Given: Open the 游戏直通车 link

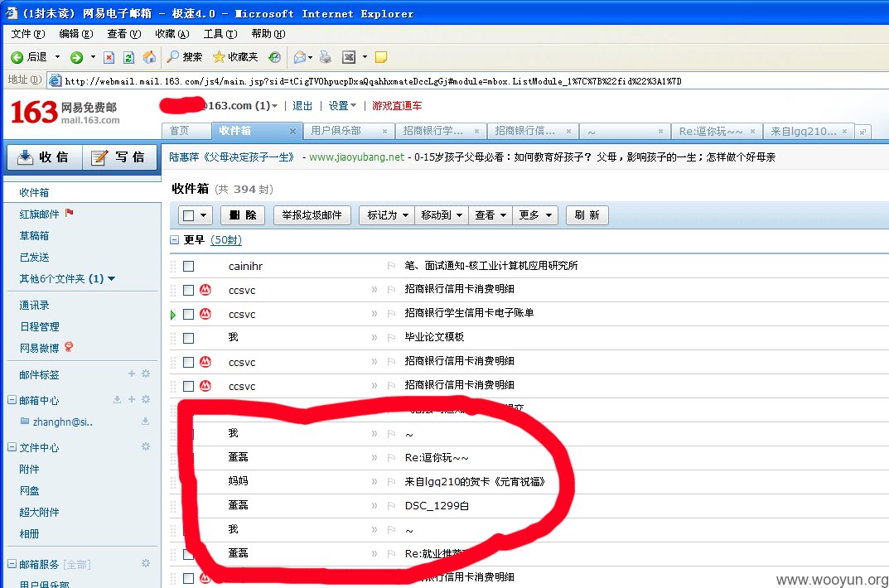Looking at the screenshot, I should (397, 106).
